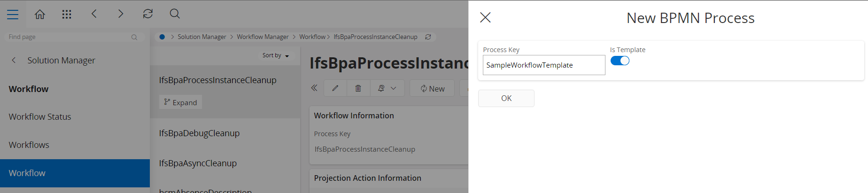Navigate back with the left arrow

[x=94, y=14]
